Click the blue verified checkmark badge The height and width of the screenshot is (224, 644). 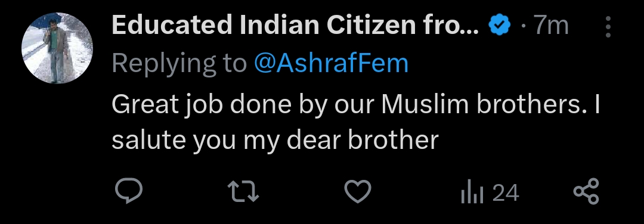[x=500, y=26]
